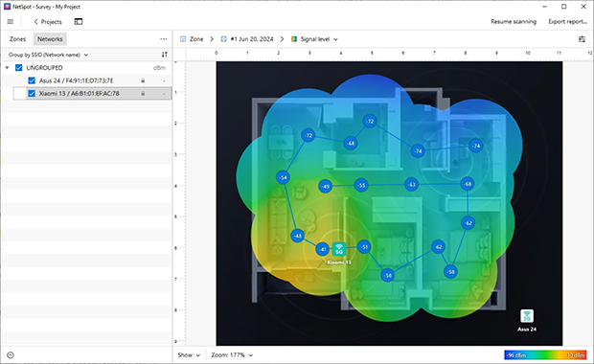Uncheck the UNGROUPED checkbox
Image resolution: width=594 pixels, height=364 pixels.
[18, 68]
